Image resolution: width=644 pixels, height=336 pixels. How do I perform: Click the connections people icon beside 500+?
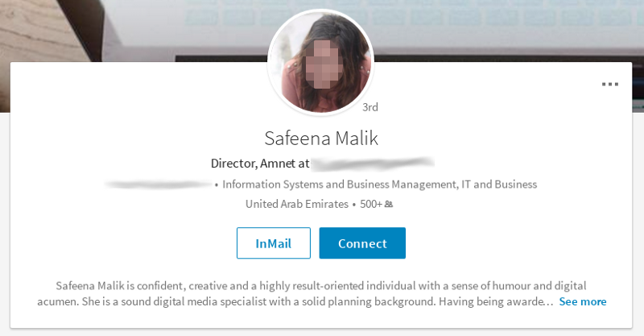(x=389, y=205)
